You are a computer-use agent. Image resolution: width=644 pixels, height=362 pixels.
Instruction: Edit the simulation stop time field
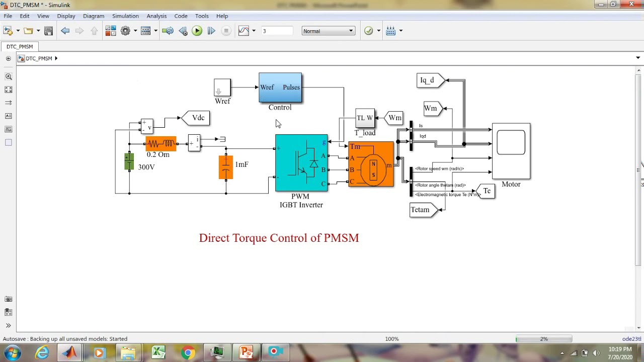[x=277, y=31]
